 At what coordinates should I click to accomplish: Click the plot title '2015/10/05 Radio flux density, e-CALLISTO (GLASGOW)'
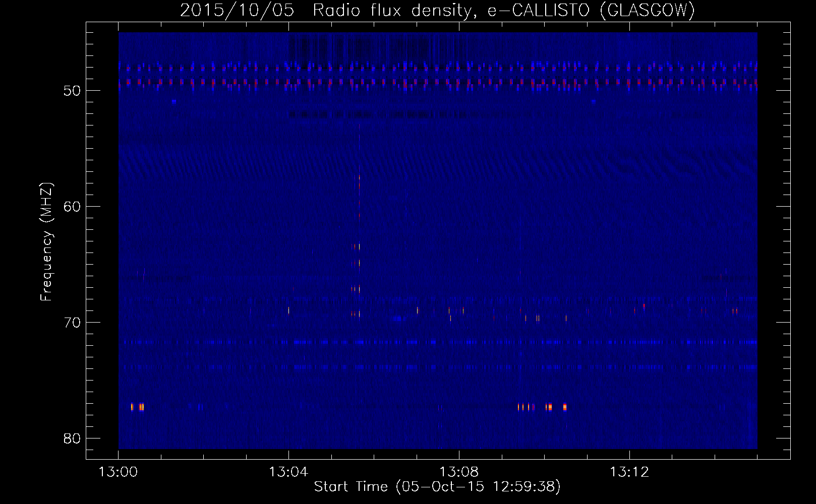click(x=438, y=10)
